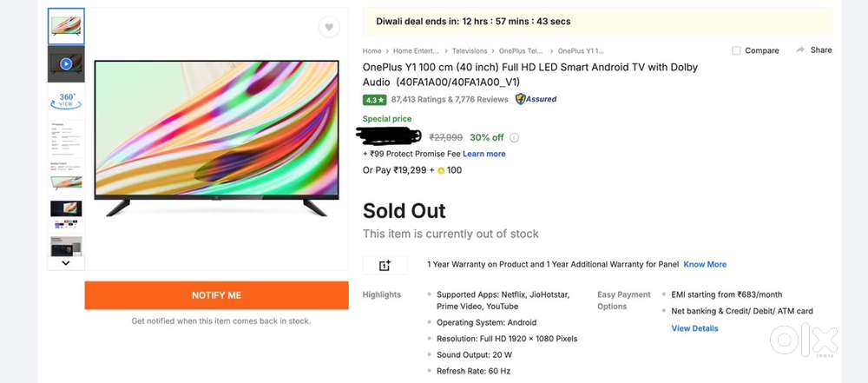Click Learn more about Protect Promise Fee
This screenshot has width=868, height=383.
coord(484,154)
